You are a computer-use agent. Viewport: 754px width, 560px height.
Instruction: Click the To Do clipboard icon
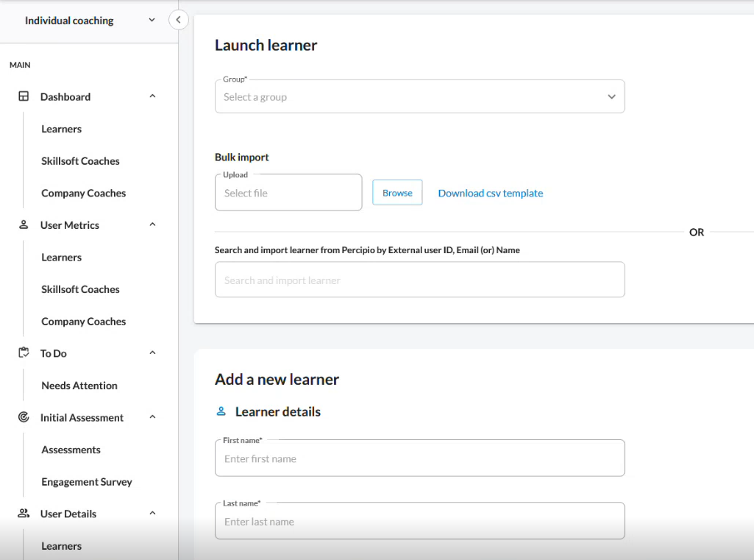(23, 352)
